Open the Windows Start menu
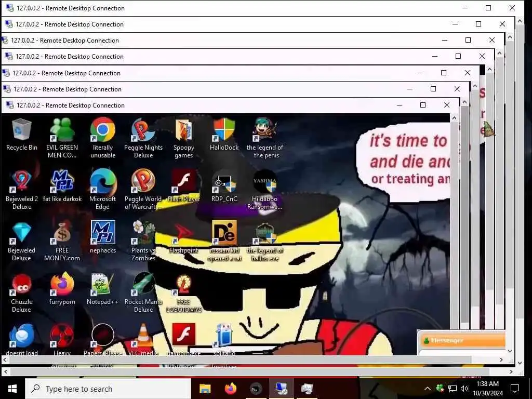Image resolution: width=532 pixels, height=399 pixels. point(12,389)
